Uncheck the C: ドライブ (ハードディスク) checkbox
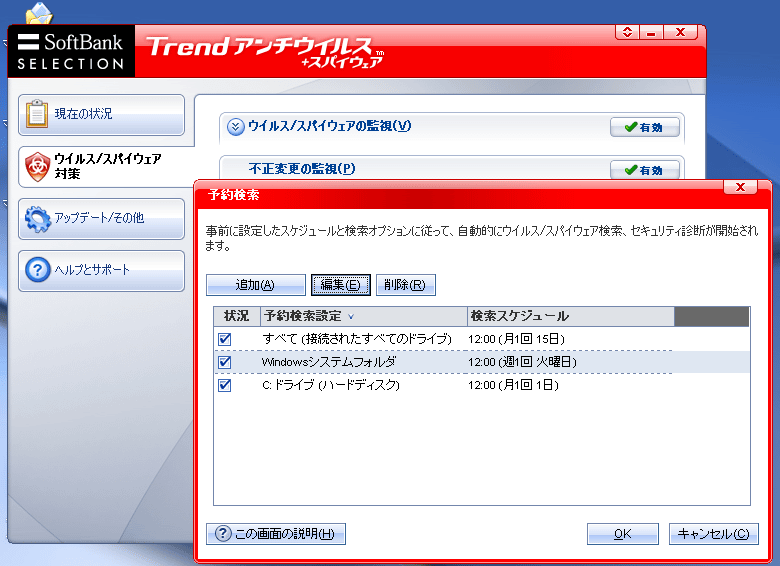The height and width of the screenshot is (566, 780). [225, 385]
